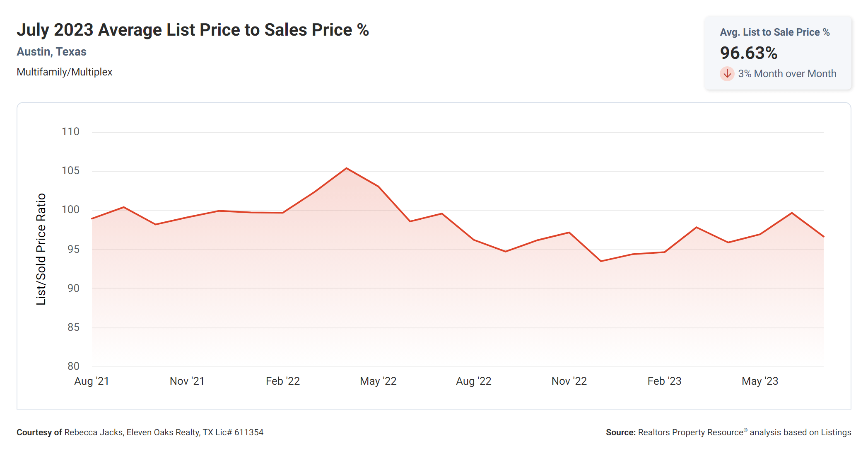Click the 110 y-axis tick label

[x=70, y=132]
